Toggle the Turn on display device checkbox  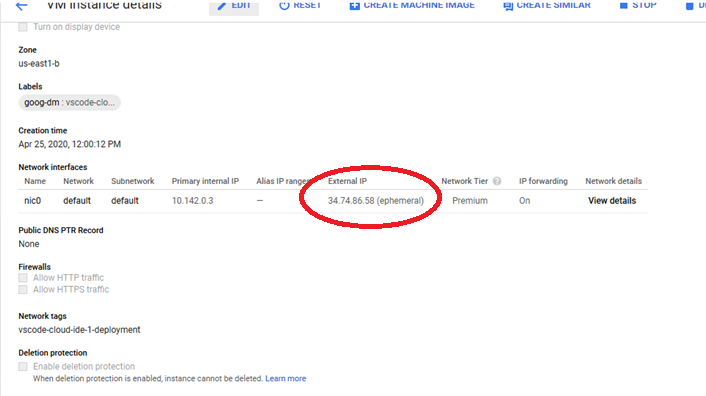click(x=23, y=27)
